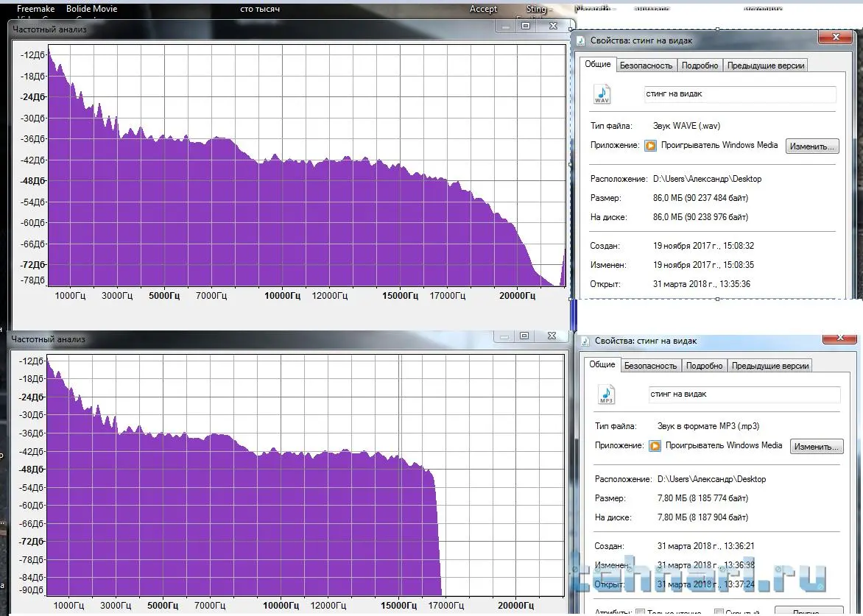
Task: Click the -12Дб level label in top spectrum
Action: click(x=32, y=55)
